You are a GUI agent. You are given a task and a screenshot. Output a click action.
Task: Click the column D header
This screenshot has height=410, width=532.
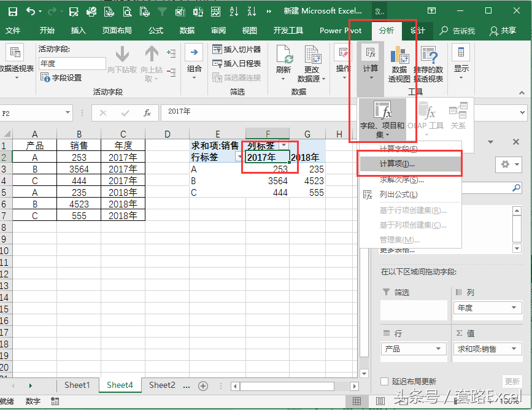click(168, 134)
